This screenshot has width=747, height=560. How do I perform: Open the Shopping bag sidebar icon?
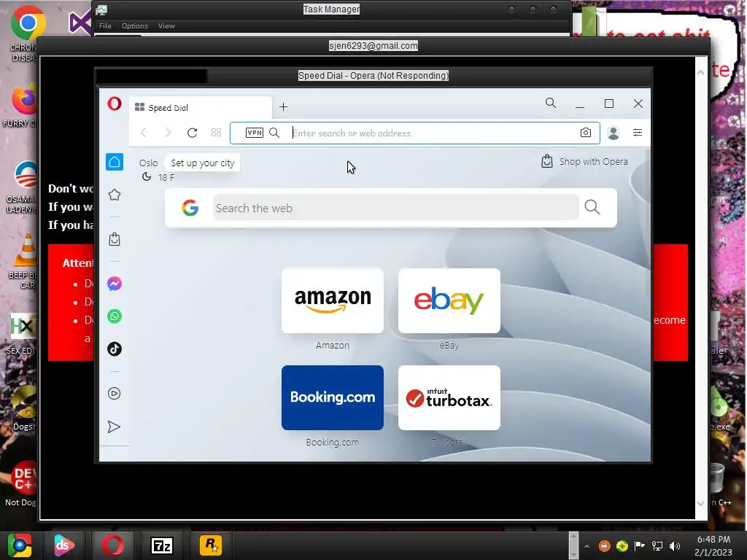[x=115, y=239]
